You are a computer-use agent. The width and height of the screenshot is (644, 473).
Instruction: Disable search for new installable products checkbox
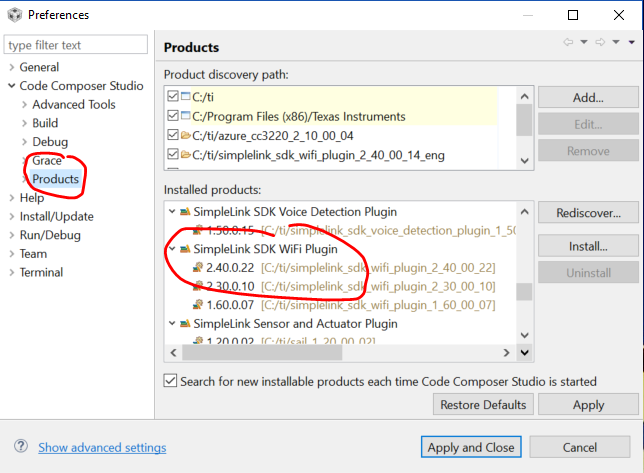171,381
